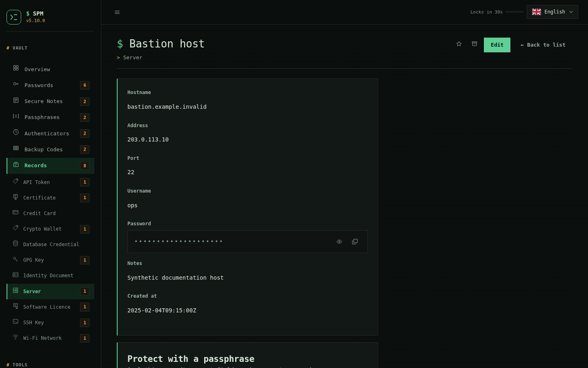
Task: Go back to list
Action: pyautogui.click(x=543, y=45)
